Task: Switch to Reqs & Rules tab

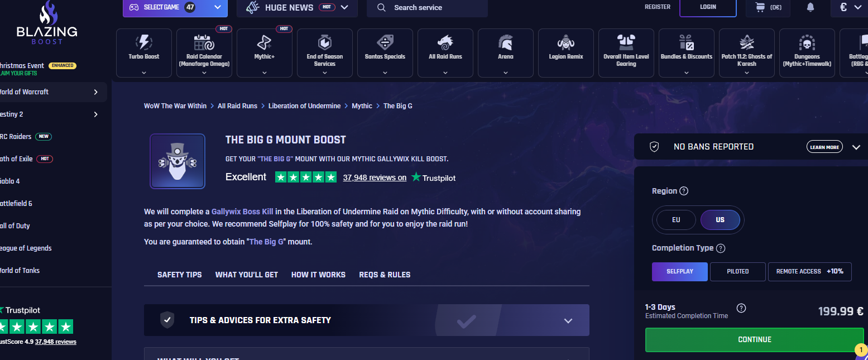Action: click(x=385, y=275)
